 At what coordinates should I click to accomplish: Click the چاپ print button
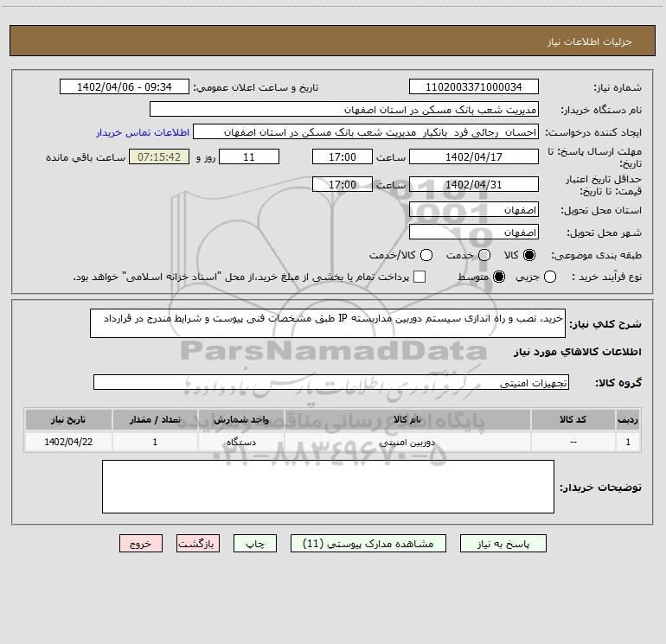(x=255, y=544)
